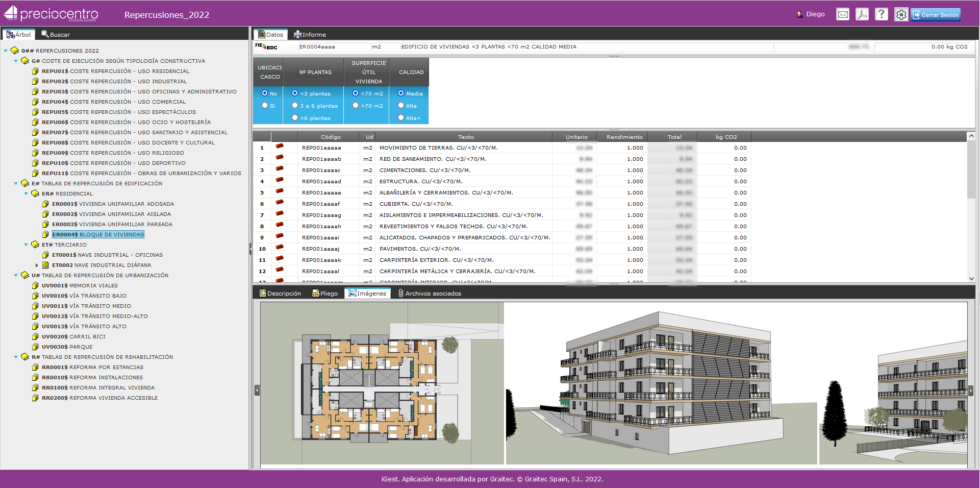Switch to the Buscar tab

56,34
